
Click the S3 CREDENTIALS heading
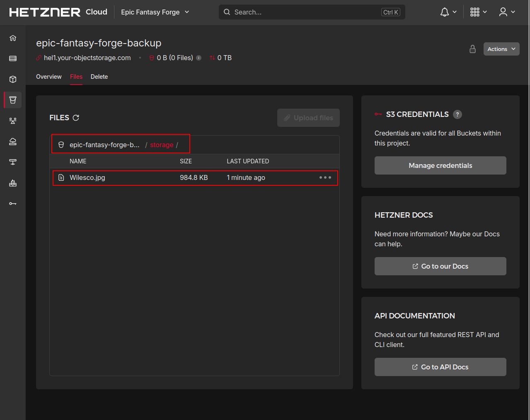pos(417,114)
